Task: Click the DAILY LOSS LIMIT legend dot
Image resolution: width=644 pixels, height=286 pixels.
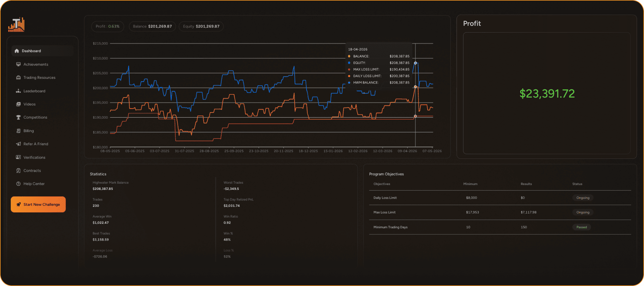Action: pos(349,76)
